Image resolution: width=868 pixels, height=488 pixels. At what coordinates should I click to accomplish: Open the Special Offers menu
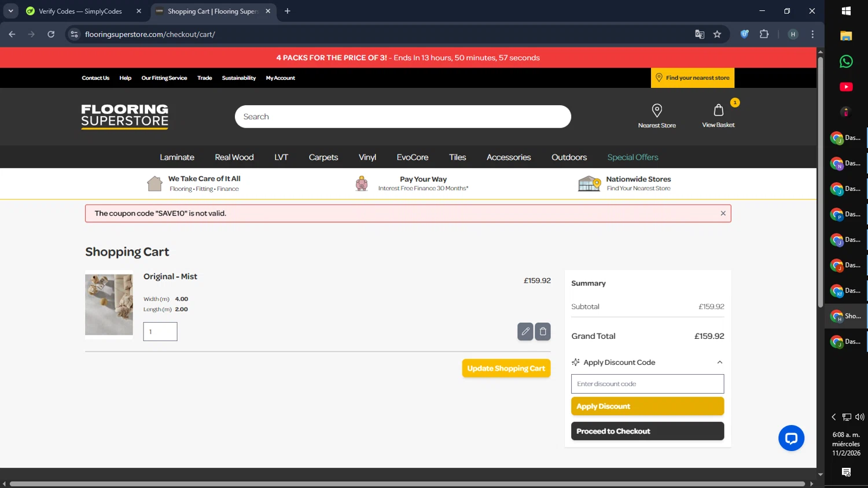pyautogui.click(x=633, y=157)
